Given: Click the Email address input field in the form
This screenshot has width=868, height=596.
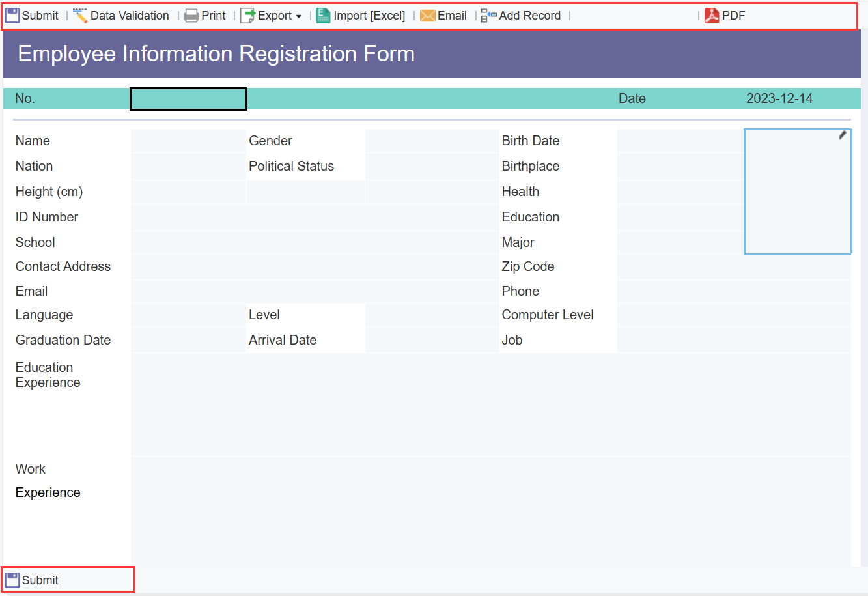Looking at the screenshot, I should click(315, 291).
